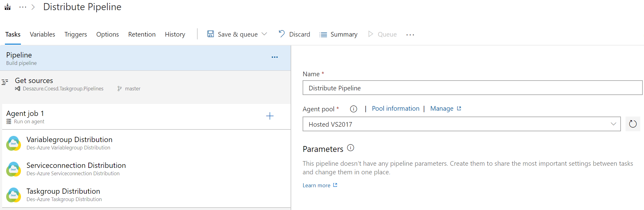
Task: Open the Manage agent pools link
Action: [442, 109]
